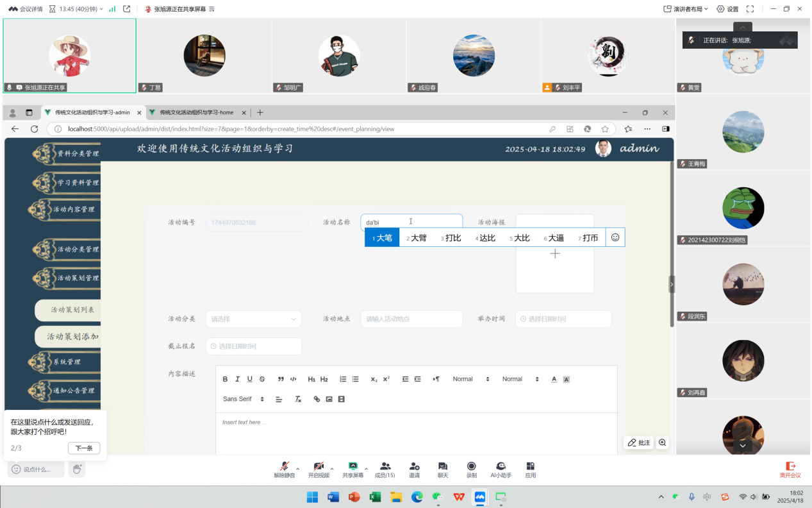Unmute microphone with 解除静音

click(284, 470)
